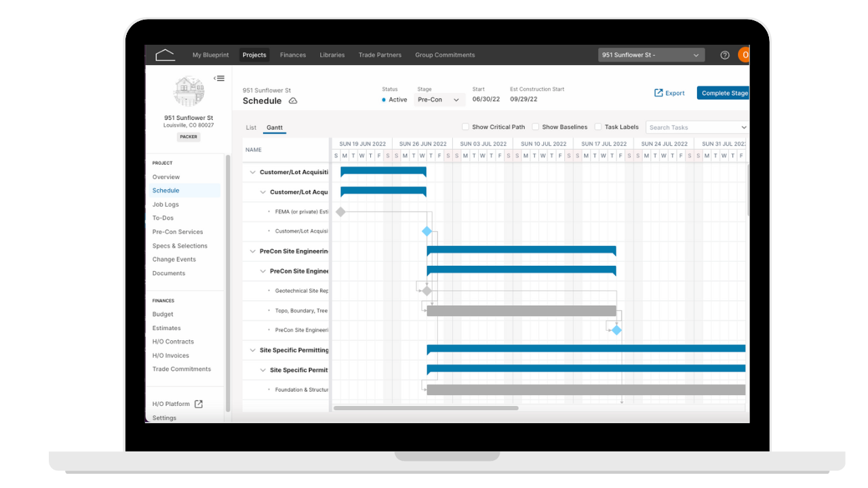Click the sidebar vertical scrollbar
868x488 pixels.
(x=228, y=283)
